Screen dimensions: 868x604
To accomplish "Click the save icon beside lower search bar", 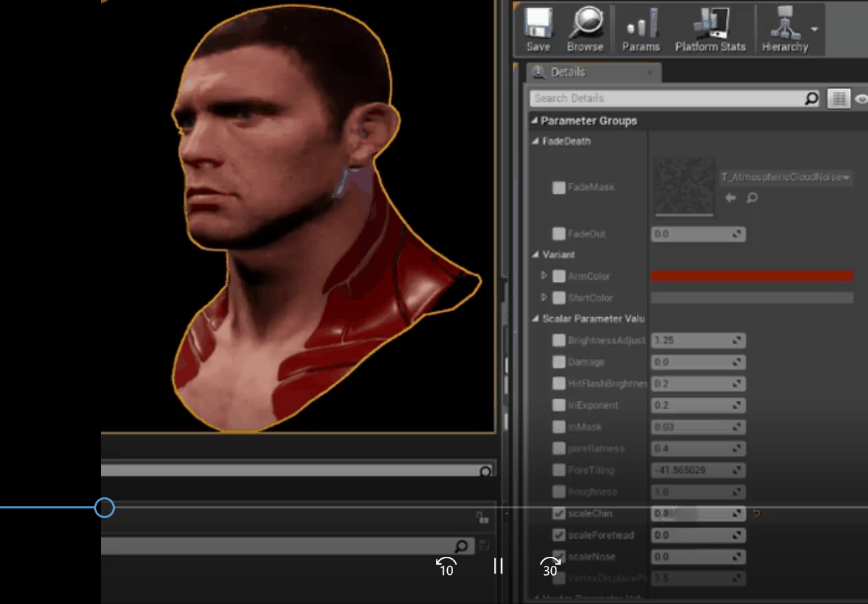I will pyautogui.click(x=484, y=546).
